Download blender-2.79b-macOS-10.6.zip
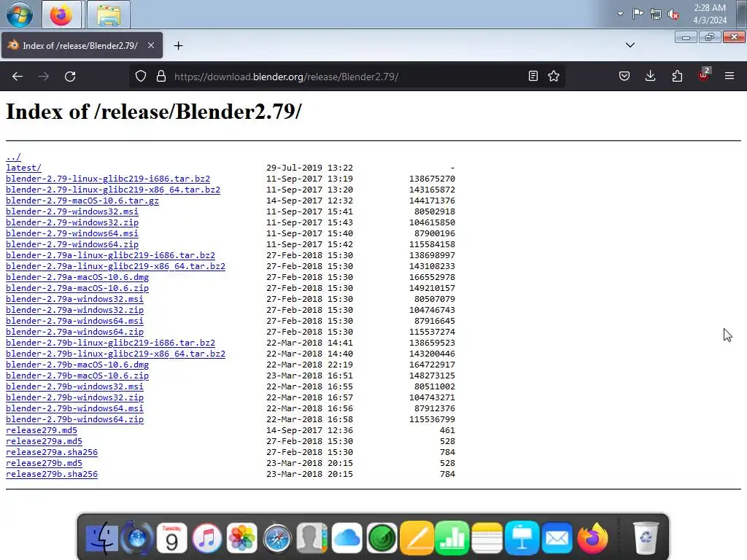Image resolution: width=747 pixels, height=560 pixels. point(77,376)
